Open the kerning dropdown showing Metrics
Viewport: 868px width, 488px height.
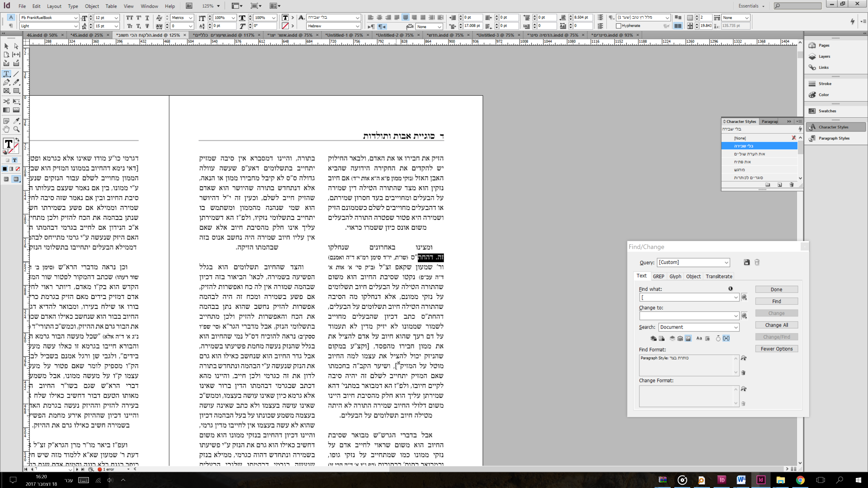(190, 18)
